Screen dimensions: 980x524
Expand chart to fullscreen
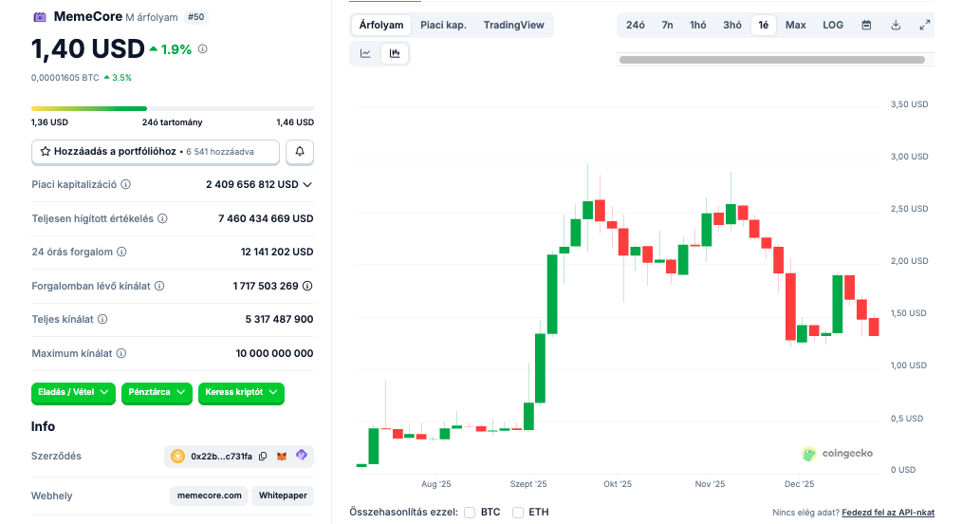click(925, 25)
